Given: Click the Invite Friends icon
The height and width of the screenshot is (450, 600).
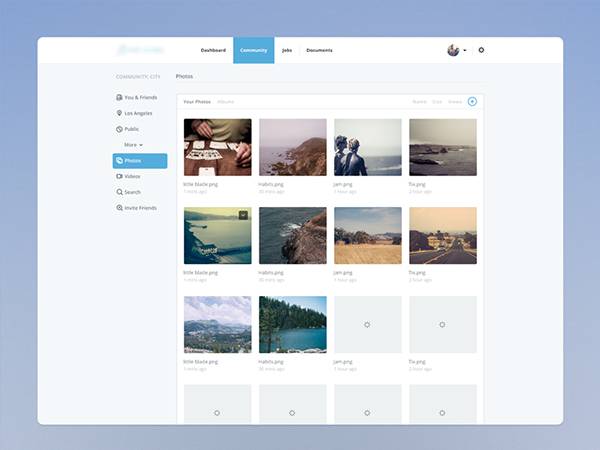Looking at the screenshot, I should click(x=119, y=208).
